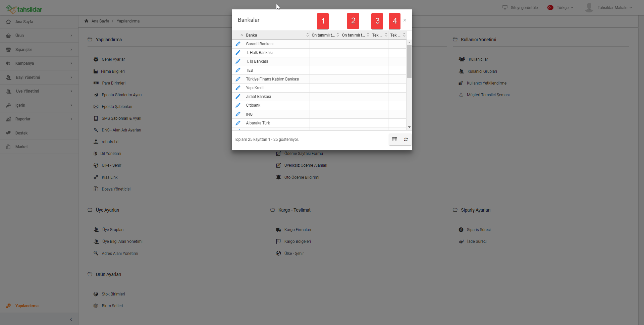Open Kargo Bölgeleri

click(x=298, y=241)
